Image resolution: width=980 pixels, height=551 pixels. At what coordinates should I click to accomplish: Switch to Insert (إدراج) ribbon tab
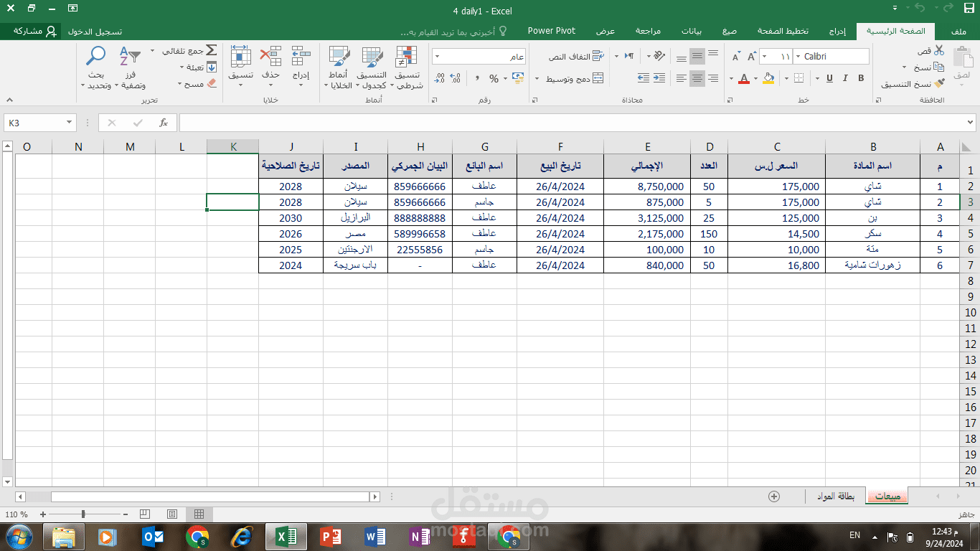click(837, 32)
